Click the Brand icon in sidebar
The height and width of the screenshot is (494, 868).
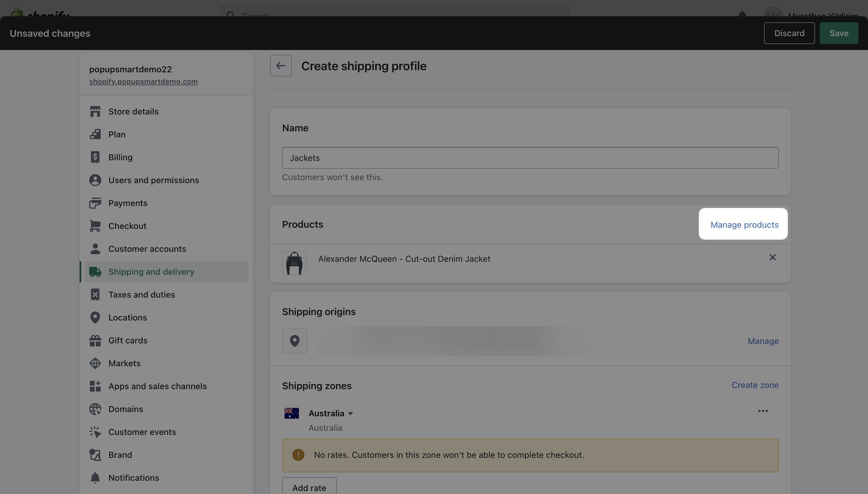[95, 455]
